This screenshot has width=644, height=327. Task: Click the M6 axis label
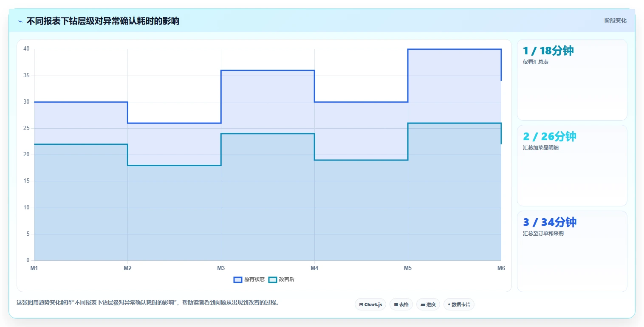click(x=501, y=268)
